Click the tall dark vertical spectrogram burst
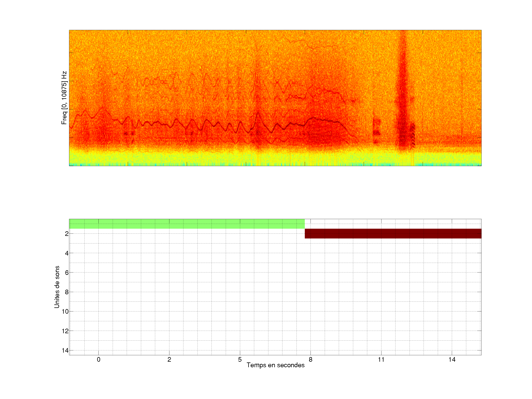Screen dimensions: 532x399 tap(402, 96)
